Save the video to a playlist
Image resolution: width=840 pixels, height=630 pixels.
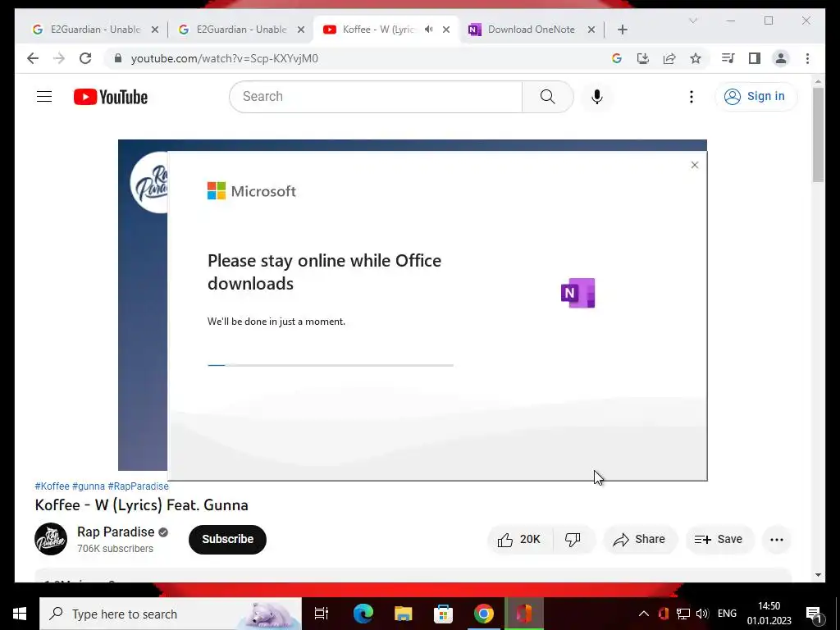tap(719, 540)
